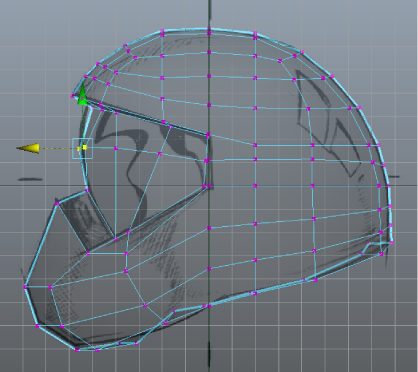Select the five-edge interior vertex in jaw area
Image resolution: width=418 pixels, height=372 pixels.
(x=126, y=271)
